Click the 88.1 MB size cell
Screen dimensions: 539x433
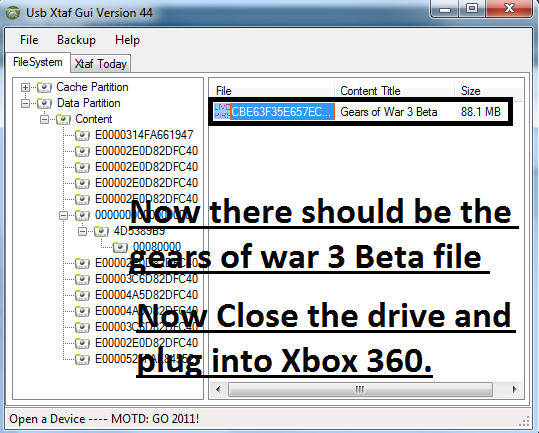tap(481, 112)
